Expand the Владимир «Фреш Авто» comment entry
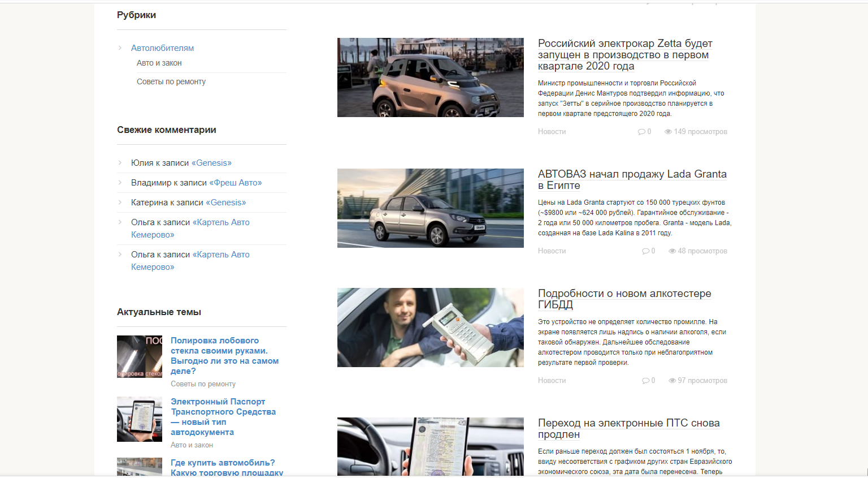Viewport: 868px width, 478px height. [x=120, y=183]
